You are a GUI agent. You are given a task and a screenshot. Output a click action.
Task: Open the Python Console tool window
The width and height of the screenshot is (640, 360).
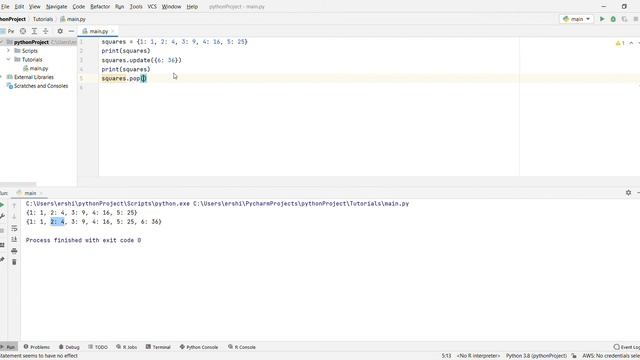point(199,347)
